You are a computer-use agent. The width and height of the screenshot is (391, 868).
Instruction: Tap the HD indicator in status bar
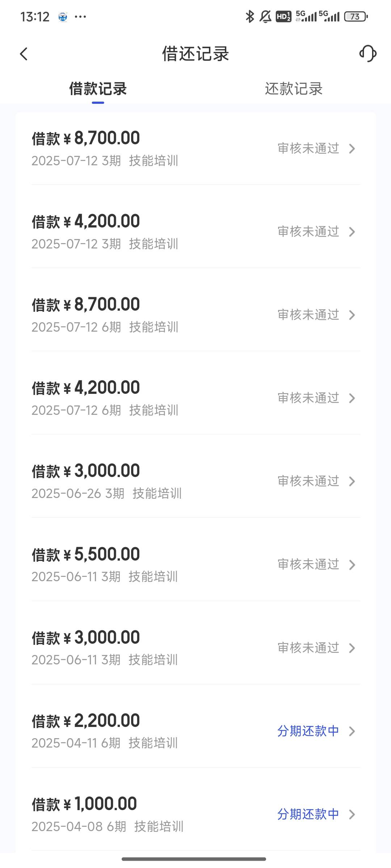click(x=283, y=17)
